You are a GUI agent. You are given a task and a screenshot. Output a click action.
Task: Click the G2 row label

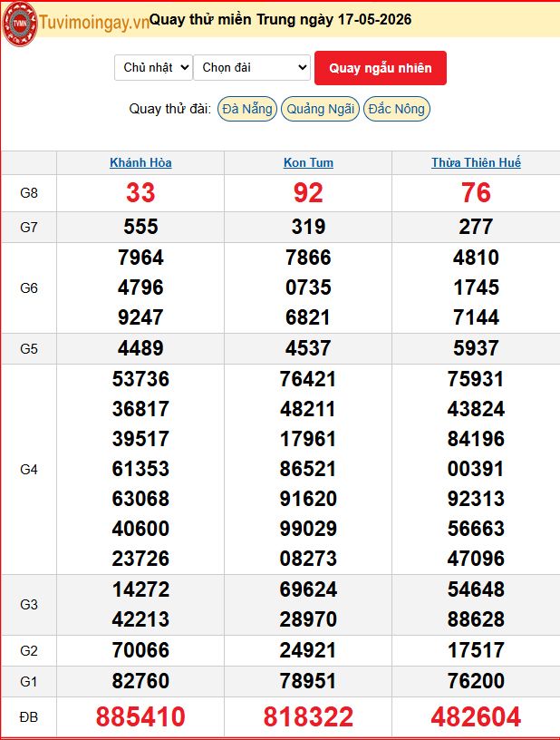(x=29, y=651)
